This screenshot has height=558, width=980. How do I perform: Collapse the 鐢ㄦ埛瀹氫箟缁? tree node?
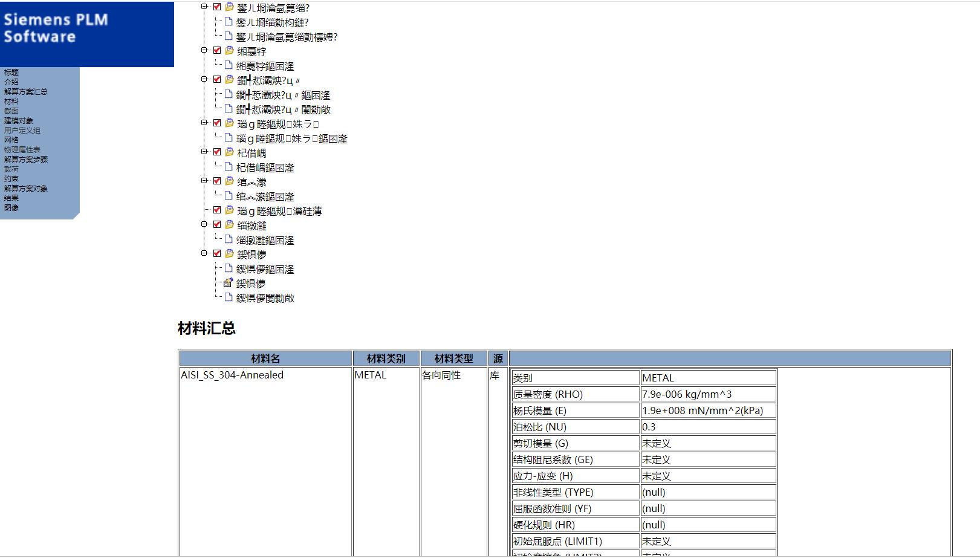(x=204, y=7)
